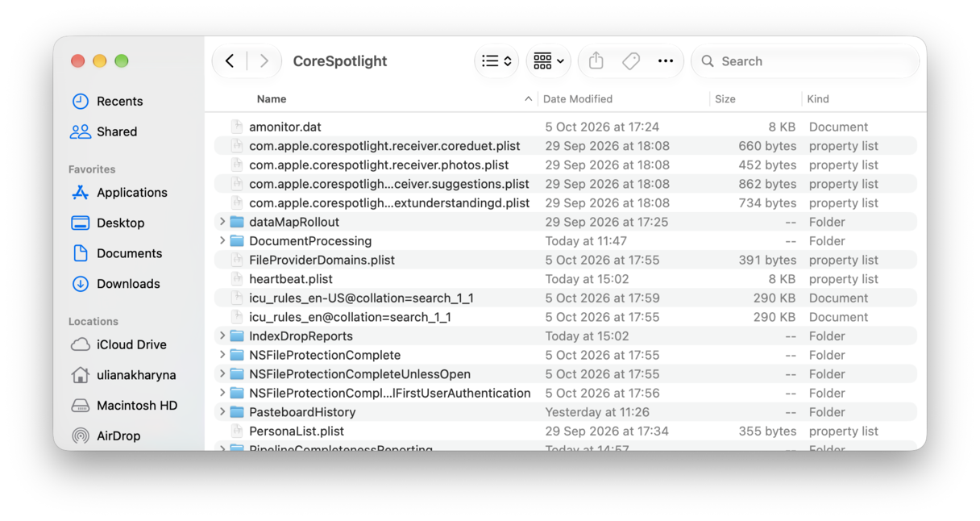Select the ...ceiver.suggestions.plist file
The width and height of the screenshot is (980, 521).
tap(389, 184)
